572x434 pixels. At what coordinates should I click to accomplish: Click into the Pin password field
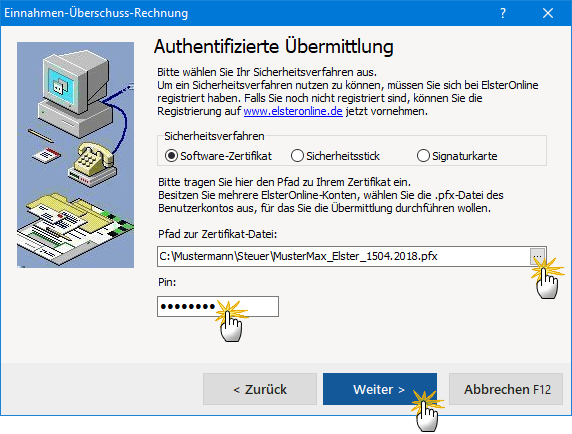[218, 306]
